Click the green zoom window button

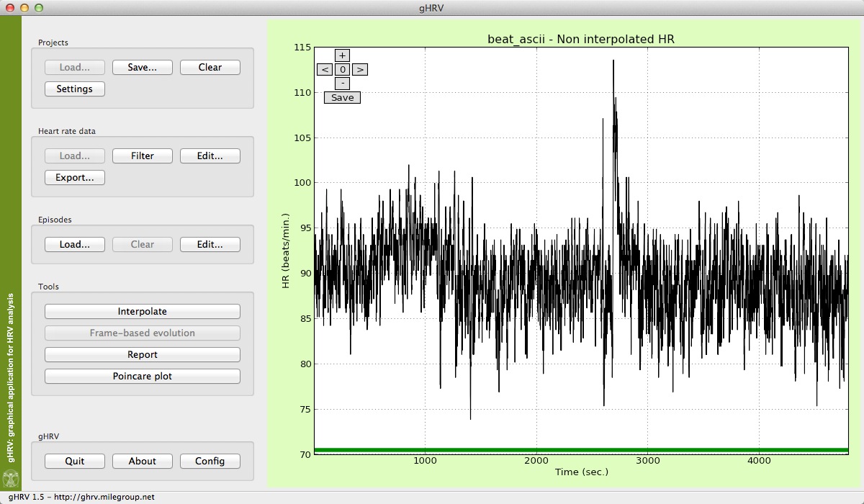pyautogui.click(x=39, y=7)
